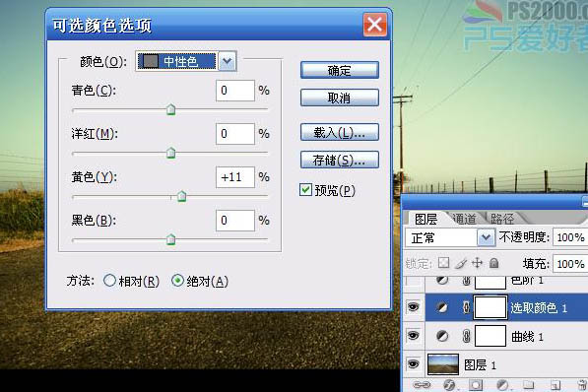The width and height of the screenshot is (588, 392).
Task: Click the link layers chain icon
Action: pyautogui.click(x=422, y=384)
